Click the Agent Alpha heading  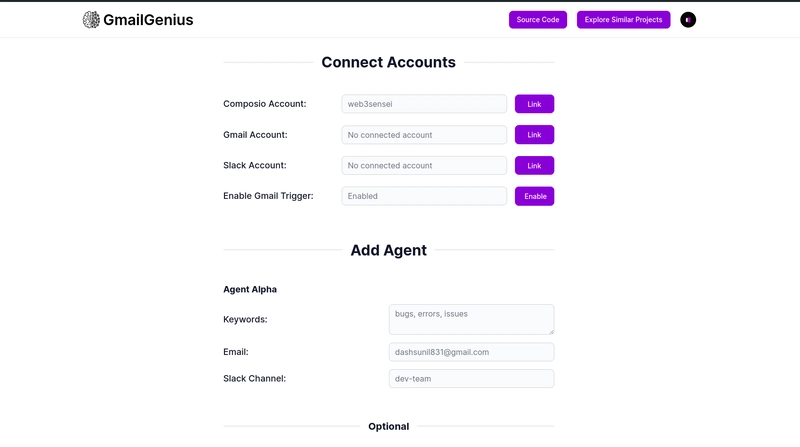pyautogui.click(x=250, y=289)
